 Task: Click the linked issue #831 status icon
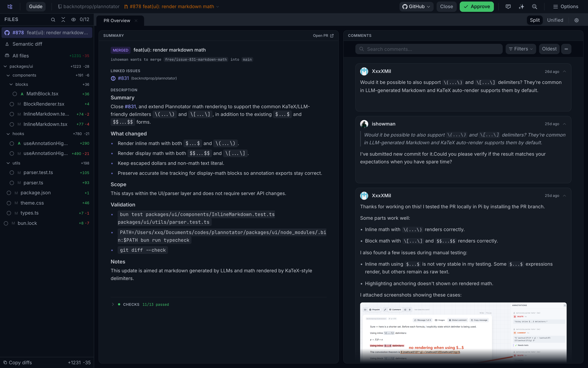[113, 78]
